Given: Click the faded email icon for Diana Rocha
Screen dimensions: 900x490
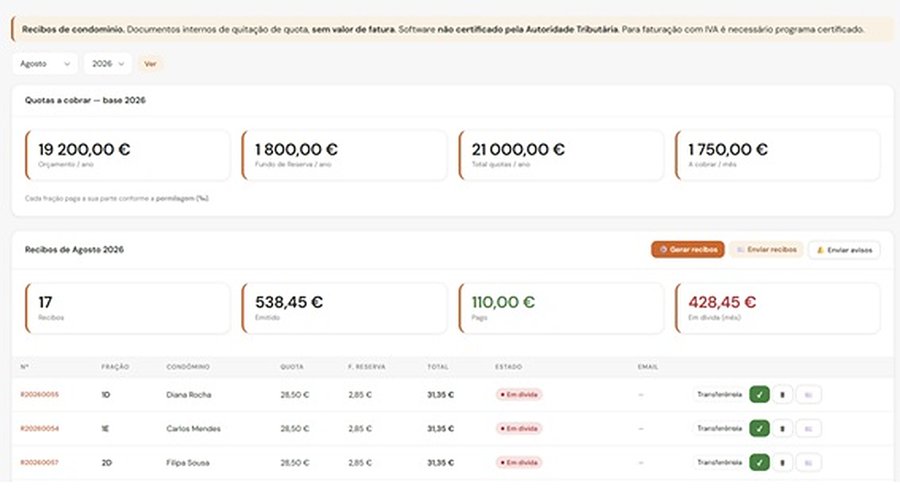Looking at the screenshot, I should [x=809, y=395].
